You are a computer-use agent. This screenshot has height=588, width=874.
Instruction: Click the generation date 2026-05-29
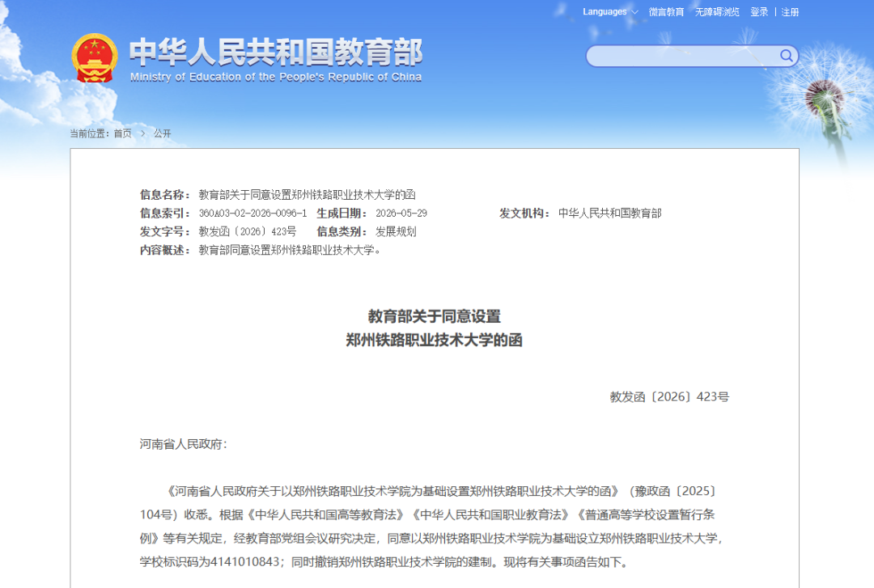point(401,213)
